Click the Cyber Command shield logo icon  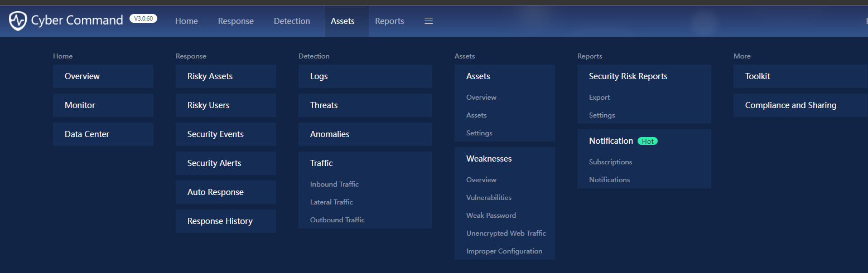(18, 21)
